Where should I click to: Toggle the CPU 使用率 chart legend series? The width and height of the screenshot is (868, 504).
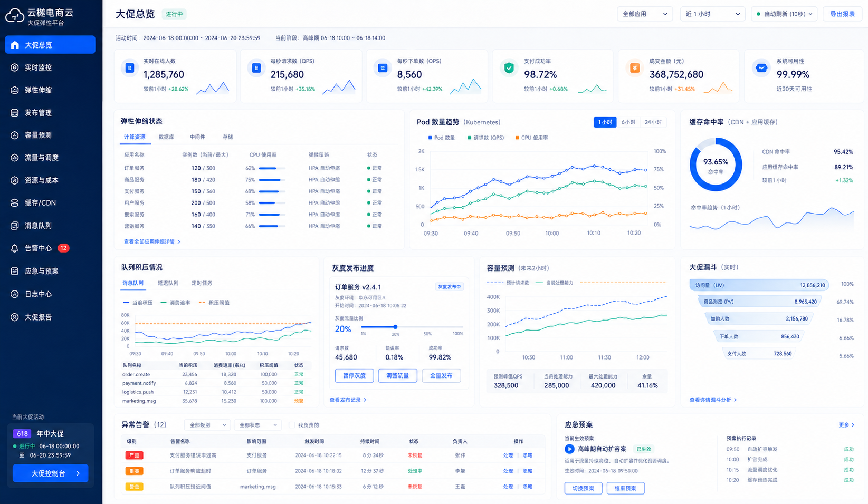[532, 138]
